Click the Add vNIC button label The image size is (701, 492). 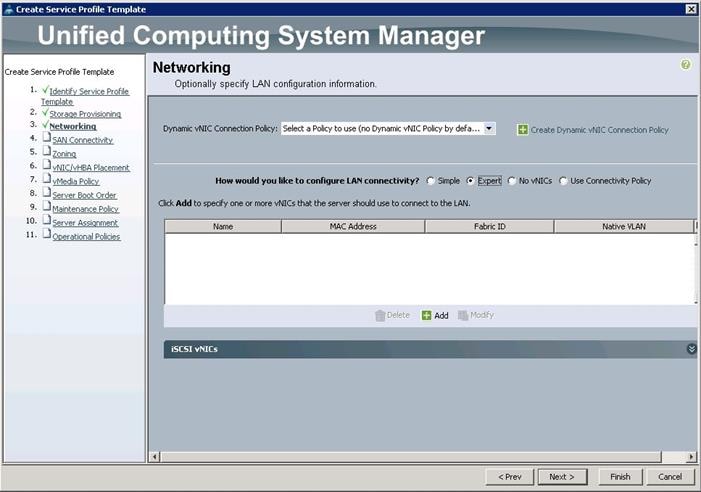point(441,315)
